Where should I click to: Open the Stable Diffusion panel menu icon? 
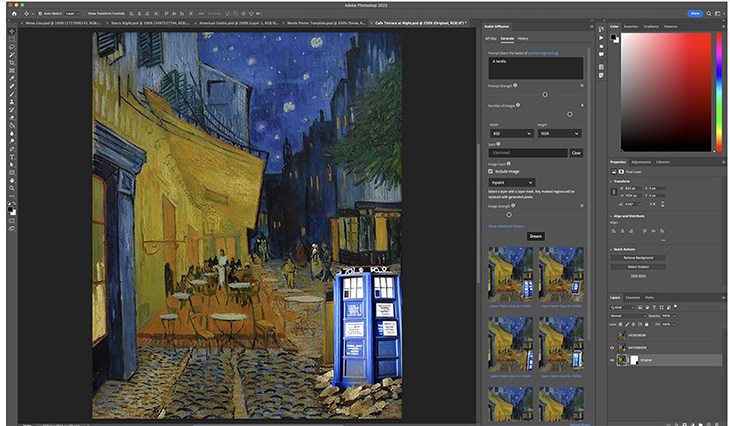point(592,27)
